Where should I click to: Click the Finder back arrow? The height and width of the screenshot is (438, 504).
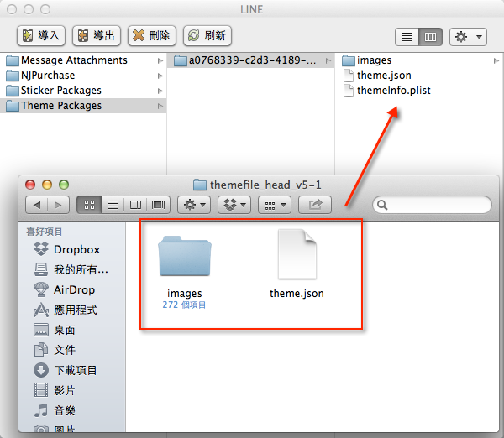point(37,205)
